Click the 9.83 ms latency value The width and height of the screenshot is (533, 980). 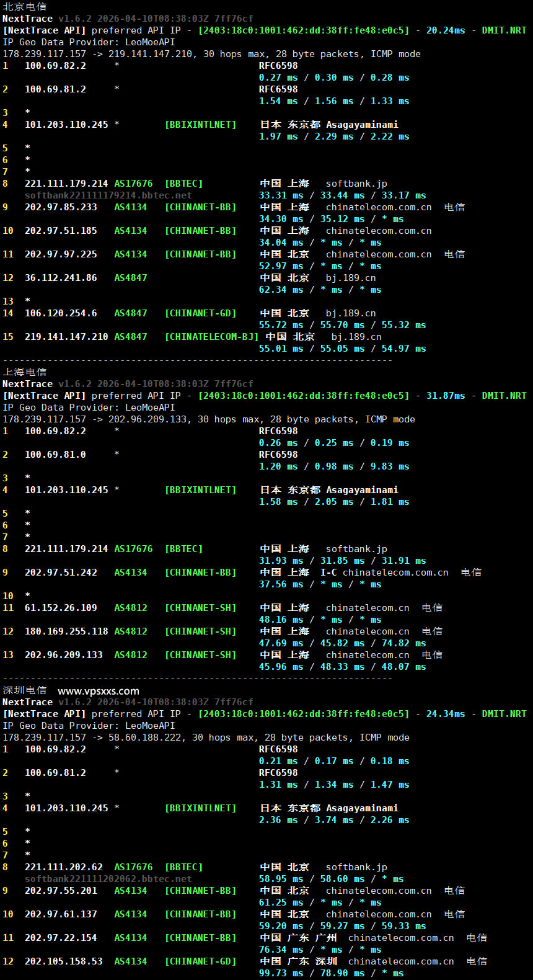click(390, 466)
